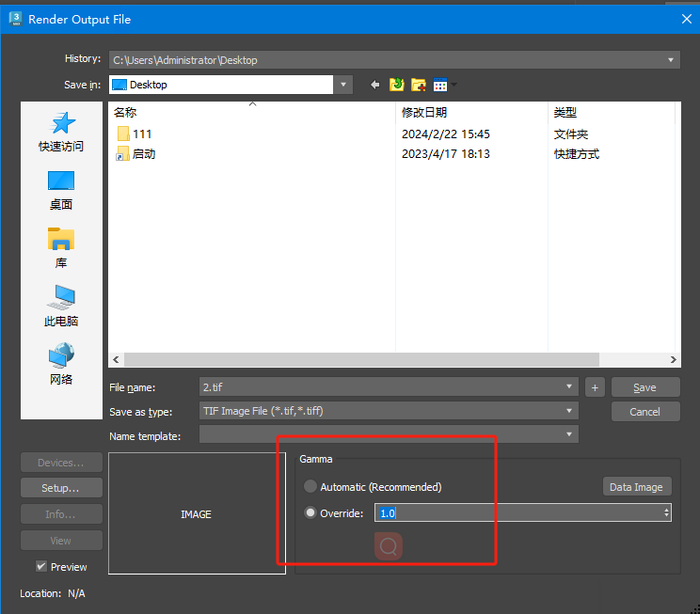The height and width of the screenshot is (614, 700).
Task: Sort files by 名称 column header
Action: tap(125, 112)
